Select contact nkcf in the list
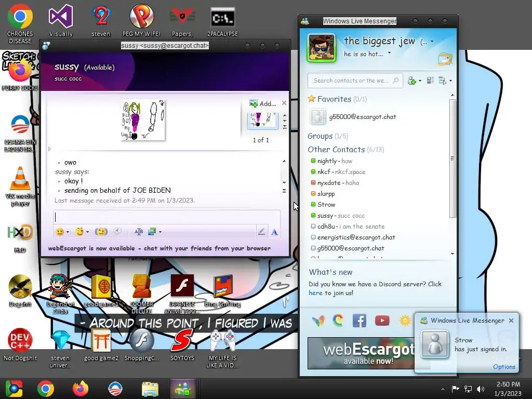The image size is (532, 399). click(338, 171)
